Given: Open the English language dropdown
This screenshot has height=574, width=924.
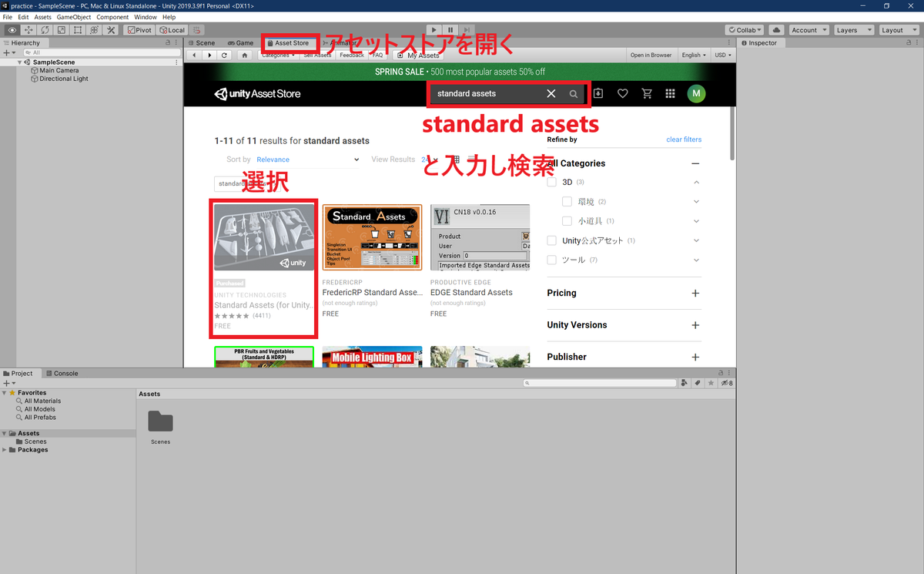Looking at the screenshot, I should click(694, 55).
